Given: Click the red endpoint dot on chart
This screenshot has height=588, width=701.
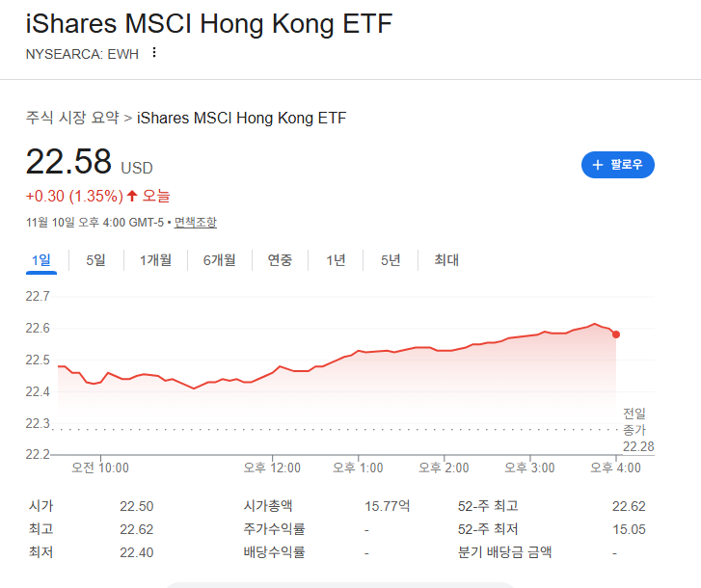Looking at the screenshot, I should pos(616,334).
